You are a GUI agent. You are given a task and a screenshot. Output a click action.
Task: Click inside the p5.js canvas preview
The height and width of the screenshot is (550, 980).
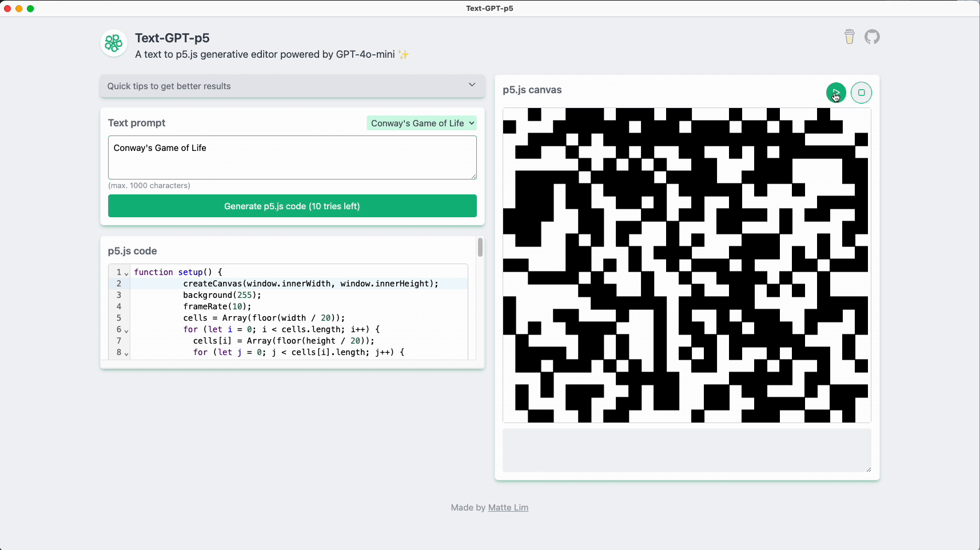[x=687, y=265]
